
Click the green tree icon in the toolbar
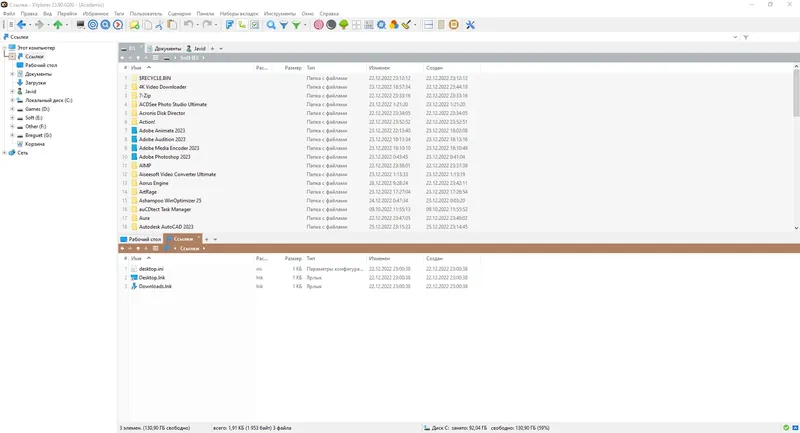(x=343, y=24)
